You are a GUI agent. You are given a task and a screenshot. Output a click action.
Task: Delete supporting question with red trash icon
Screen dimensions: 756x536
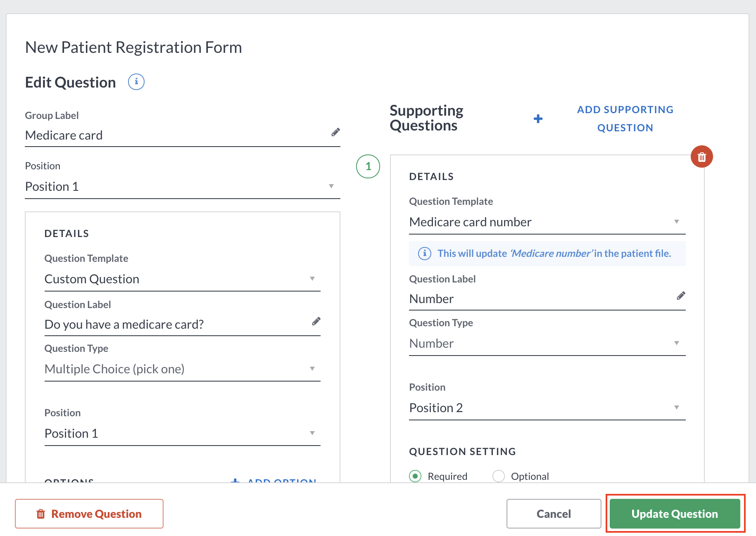click(702, 157)
